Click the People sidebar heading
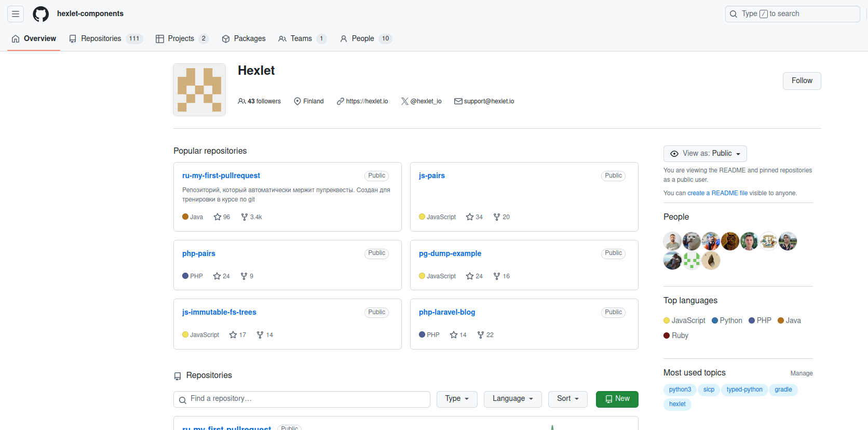868x430 pixels. pos(676,217)
